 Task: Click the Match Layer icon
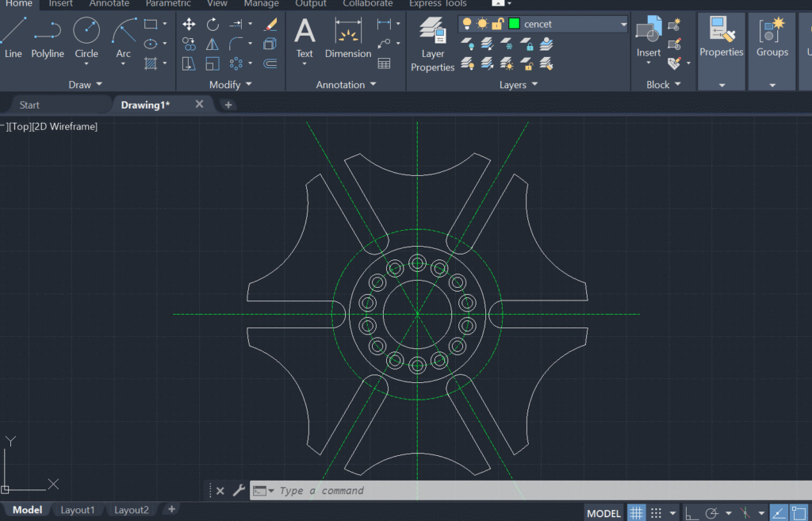(x=546, y=63)
